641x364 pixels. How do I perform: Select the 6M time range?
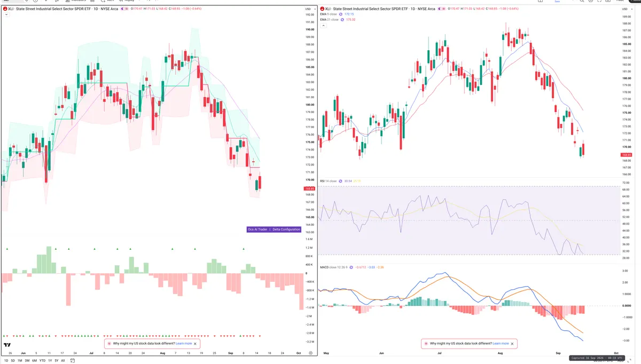pyautogui.click(x=34, y=360)
